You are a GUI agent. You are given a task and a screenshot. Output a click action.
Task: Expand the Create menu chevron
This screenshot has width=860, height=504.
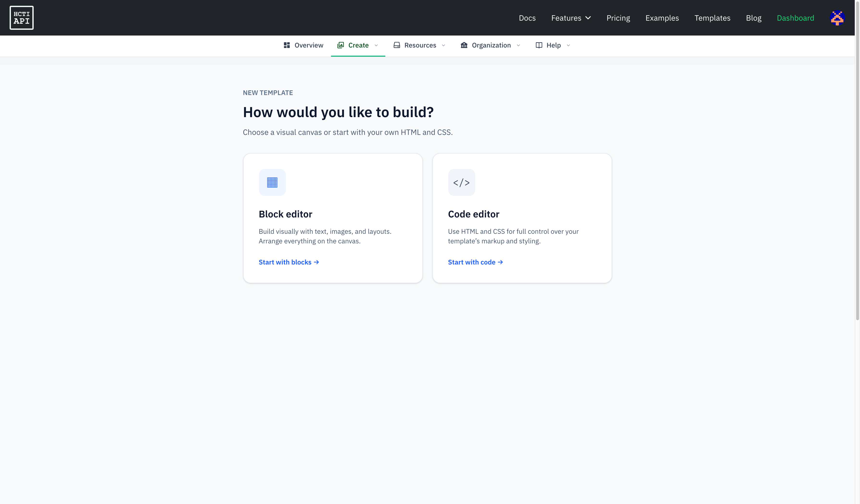click(x=376, y=45)
